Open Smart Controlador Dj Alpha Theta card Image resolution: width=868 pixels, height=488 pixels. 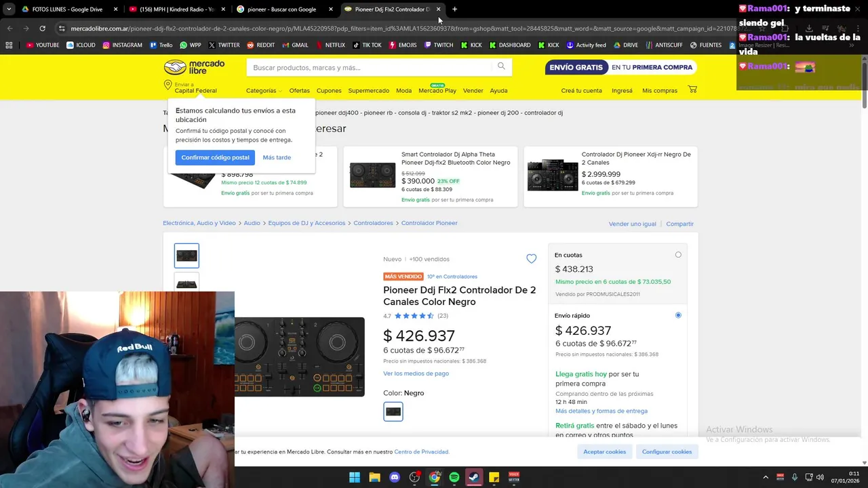(431, 176)
